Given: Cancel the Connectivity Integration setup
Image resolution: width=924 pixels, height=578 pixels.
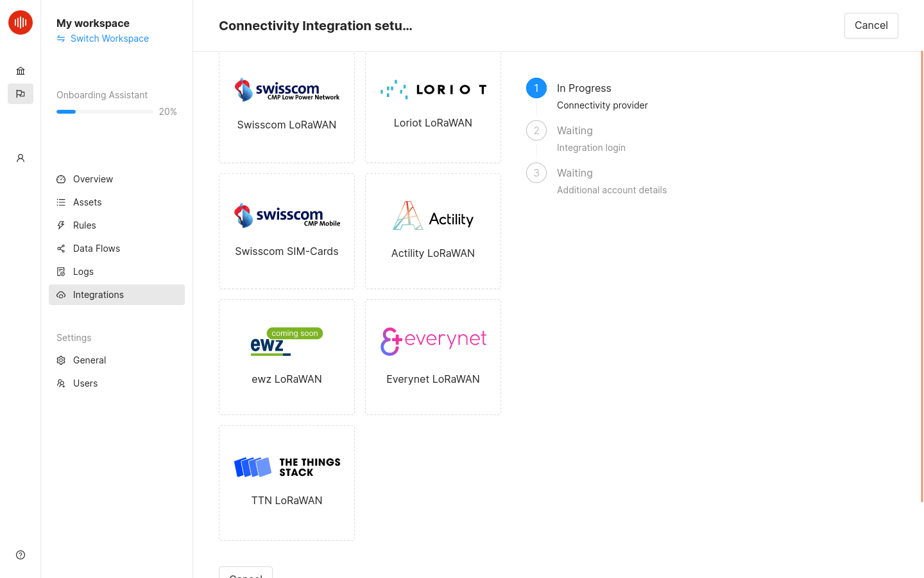Looking at the screenshot, I should (x=871, y=25).
